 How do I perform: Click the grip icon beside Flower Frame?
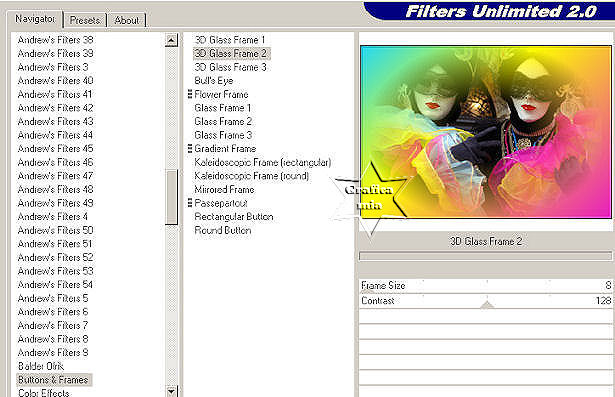(190, 94)
